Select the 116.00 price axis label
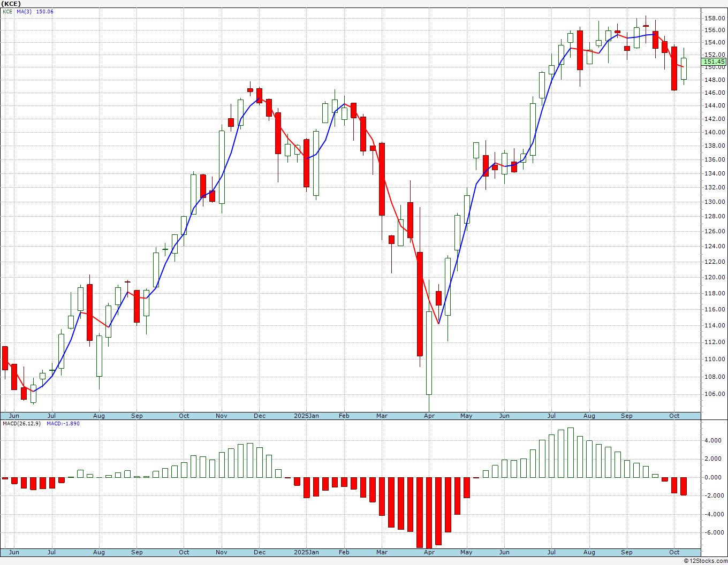This screenshot has width=728, height=565. coord(716,309)
